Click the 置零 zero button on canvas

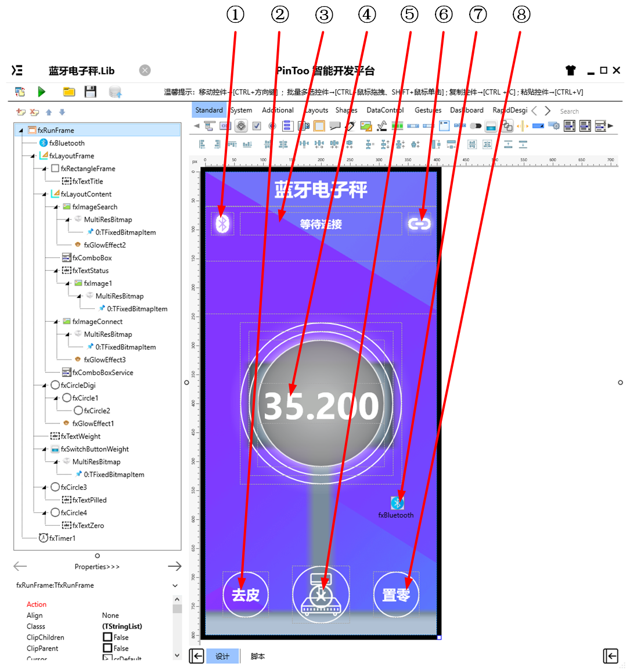[x=396, y=595]
